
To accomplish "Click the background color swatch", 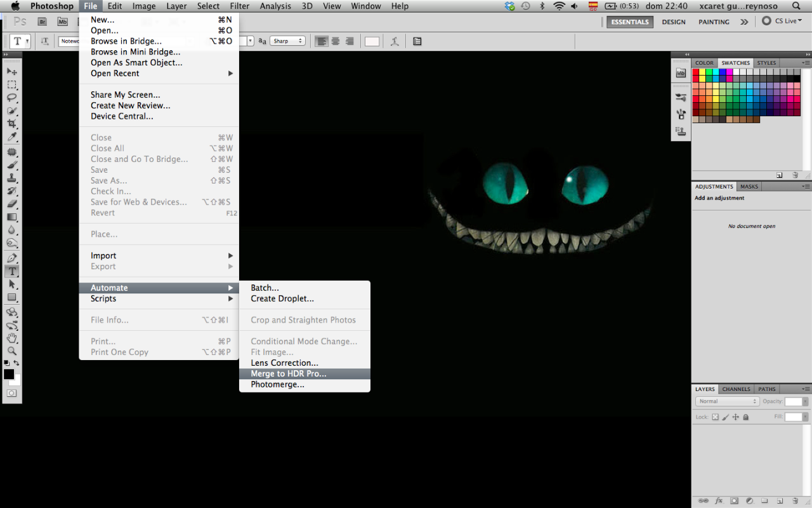I will pyautogui.click(x=16, y=381).
